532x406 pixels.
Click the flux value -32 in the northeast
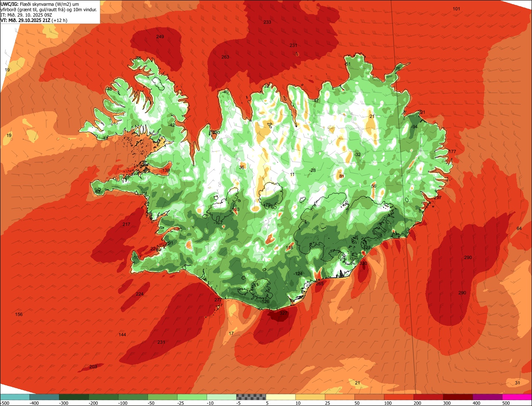tap(357, 154)
